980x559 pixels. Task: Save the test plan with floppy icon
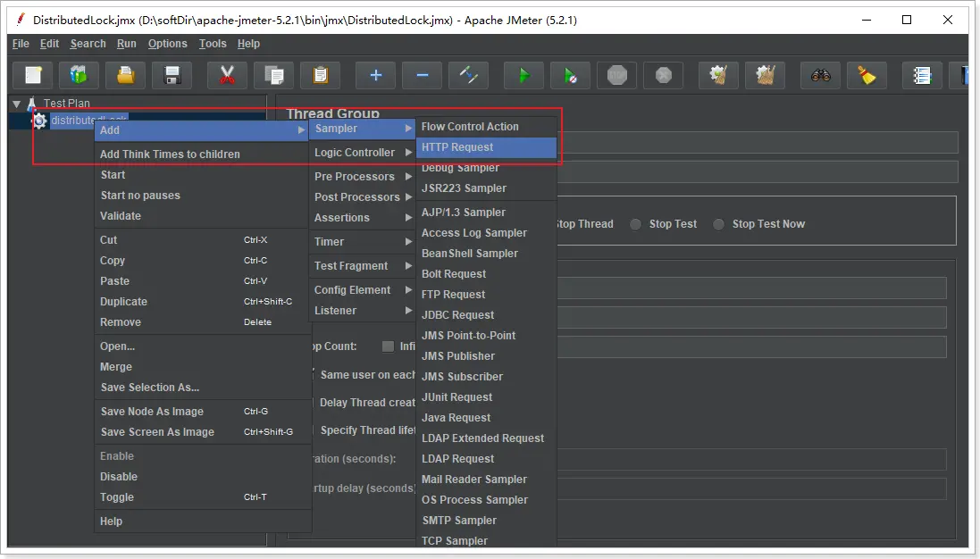pos(172,76)
